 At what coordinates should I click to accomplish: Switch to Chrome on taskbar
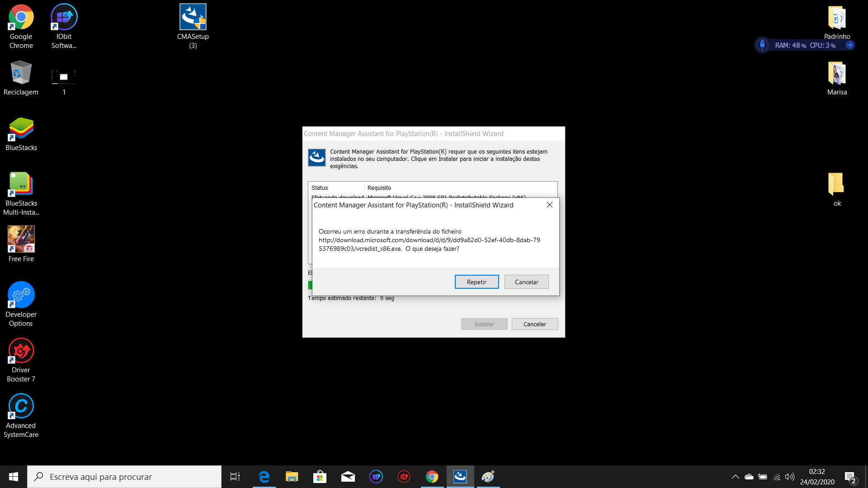(x=432, y=477)
